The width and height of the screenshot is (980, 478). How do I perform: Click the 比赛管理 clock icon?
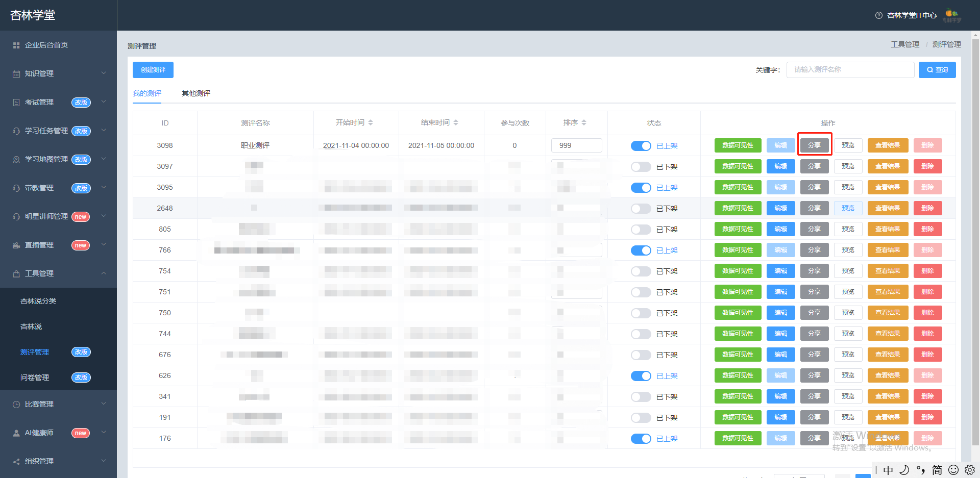(x=16, y=405)
